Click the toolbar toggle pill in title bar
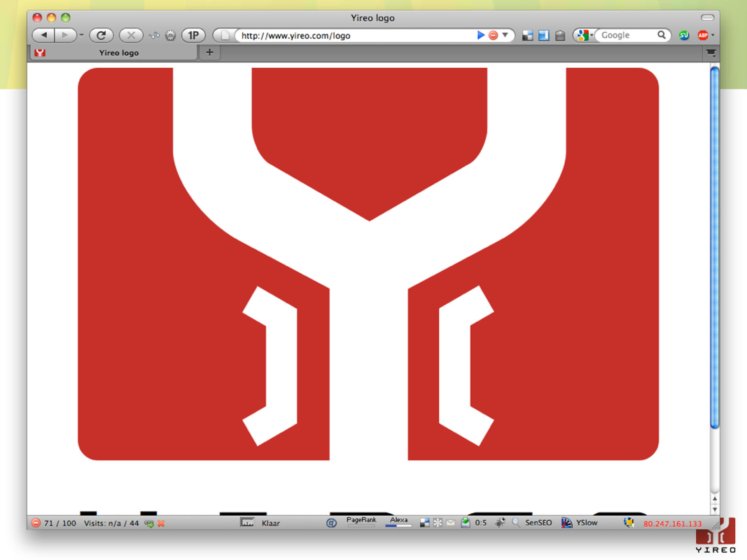Screen dimensions: 747x560 (708, 18)
